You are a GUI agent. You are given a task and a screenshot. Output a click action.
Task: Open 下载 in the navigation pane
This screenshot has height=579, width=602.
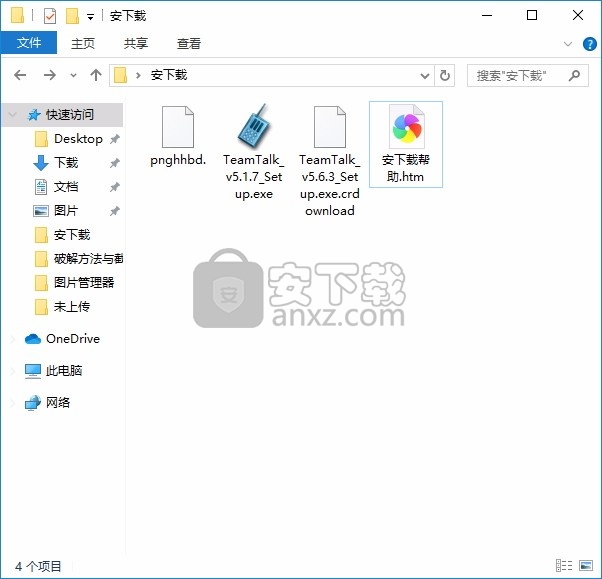tap(66, 162)
